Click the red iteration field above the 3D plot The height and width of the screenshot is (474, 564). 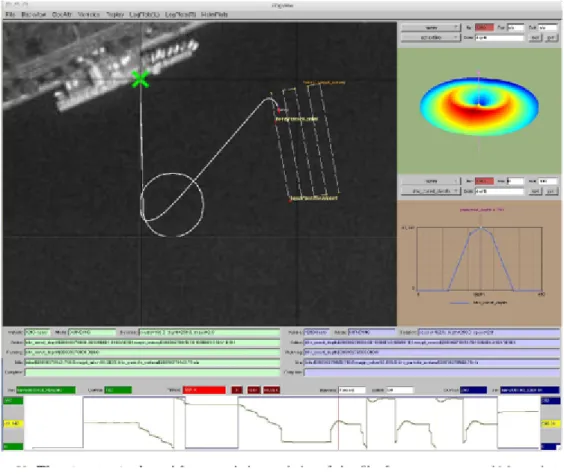coord(484,28)
